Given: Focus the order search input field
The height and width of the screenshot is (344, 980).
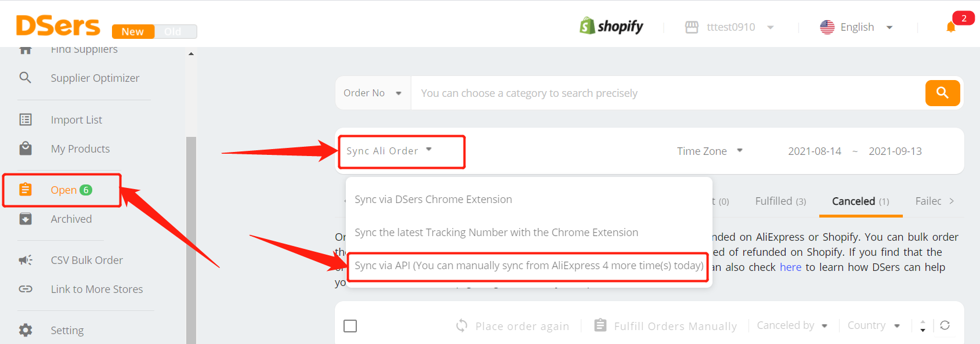Looking at the screenshot, I should 668,93.
